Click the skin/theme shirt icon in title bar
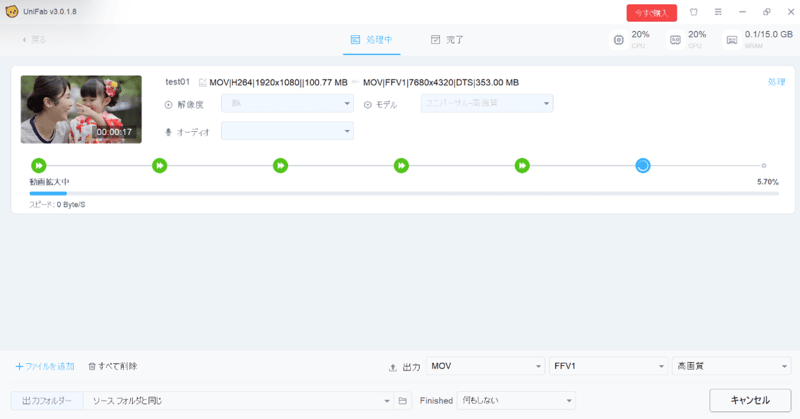Image resolution: width=800 pixels, height=419 pixels. pos(694,12)
